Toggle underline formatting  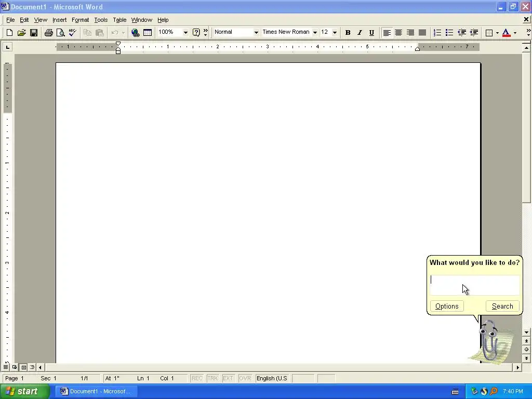tap(371, 33)
